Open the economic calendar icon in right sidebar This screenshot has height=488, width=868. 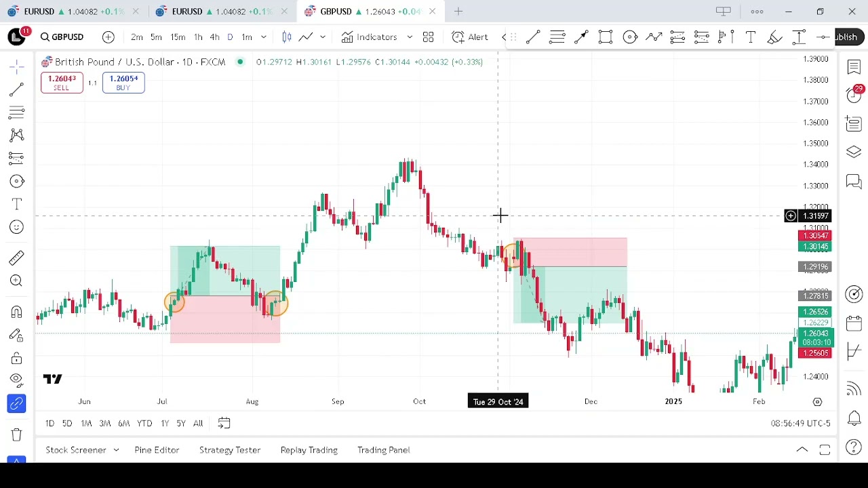pos(854,323)
